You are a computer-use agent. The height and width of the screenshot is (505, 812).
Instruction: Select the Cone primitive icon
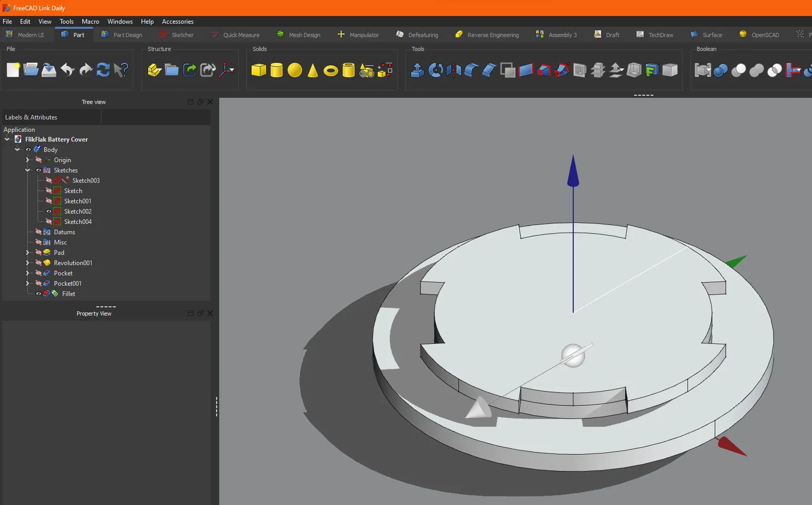(x=312, y=71)
